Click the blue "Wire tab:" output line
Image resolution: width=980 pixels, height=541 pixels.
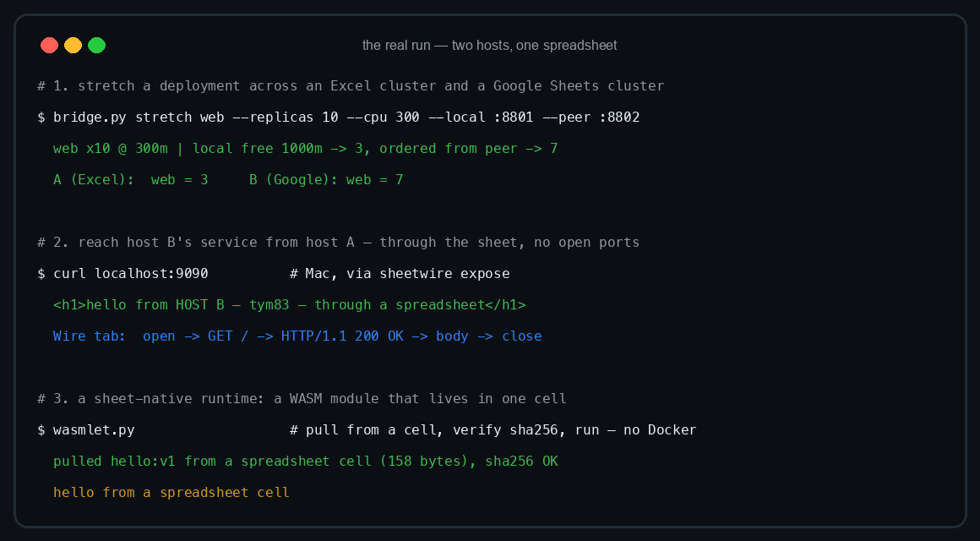point(297,336)
